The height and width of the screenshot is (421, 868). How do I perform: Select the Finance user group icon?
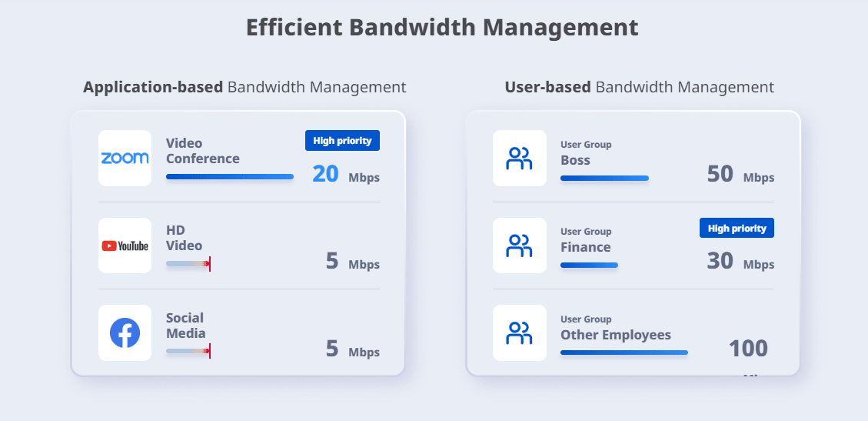pos(519,246)
